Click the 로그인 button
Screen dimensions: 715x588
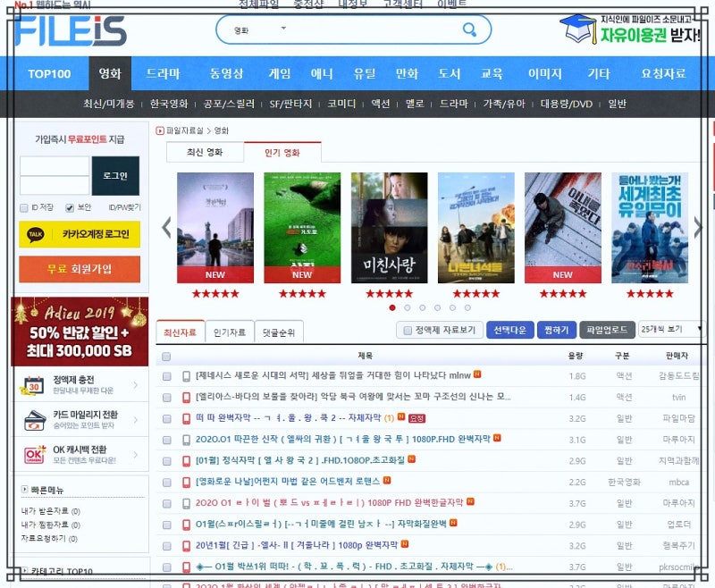[115, 175]
